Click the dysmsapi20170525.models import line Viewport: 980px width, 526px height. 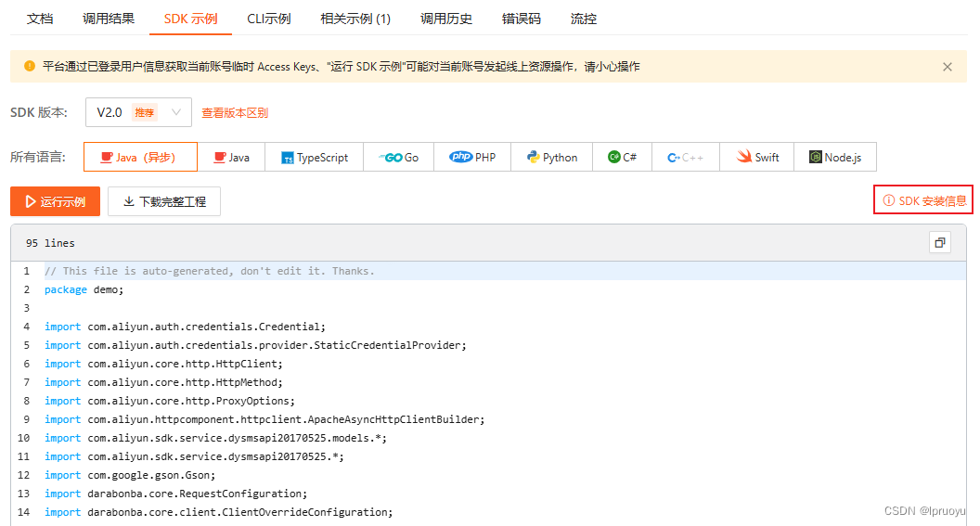point(215,438)
